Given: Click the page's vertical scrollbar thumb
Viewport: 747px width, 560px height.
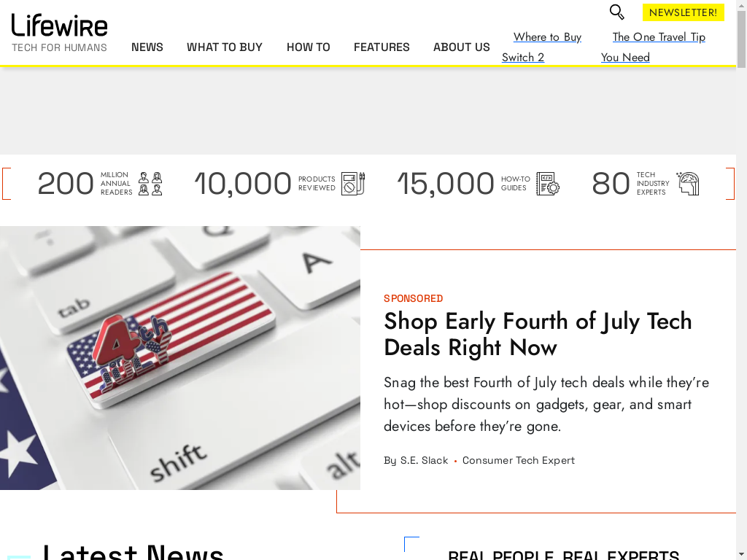Looking at the screenshot, I should tap(742, 39).
